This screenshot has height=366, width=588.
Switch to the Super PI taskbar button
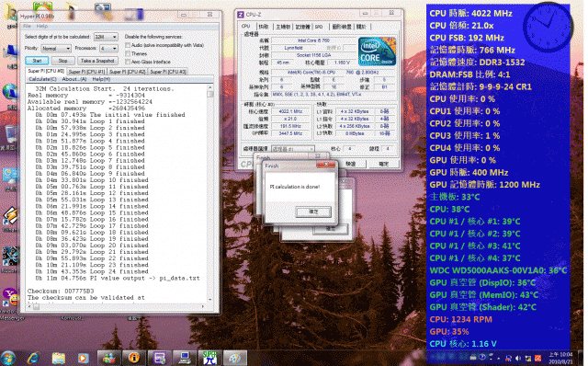click(x=209, y=358)
